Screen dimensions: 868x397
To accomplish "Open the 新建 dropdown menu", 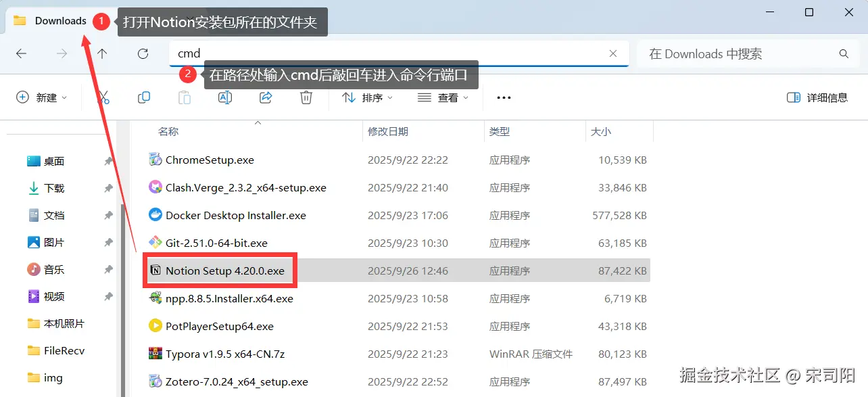I will pyautogui.click(x=42, y=97).
